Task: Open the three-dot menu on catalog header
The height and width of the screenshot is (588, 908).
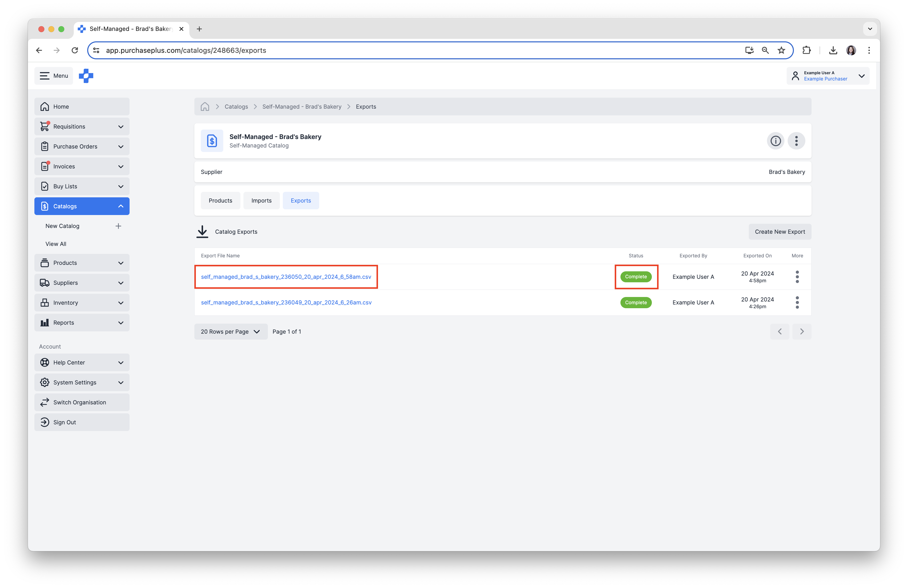Action: click(796, 141)
